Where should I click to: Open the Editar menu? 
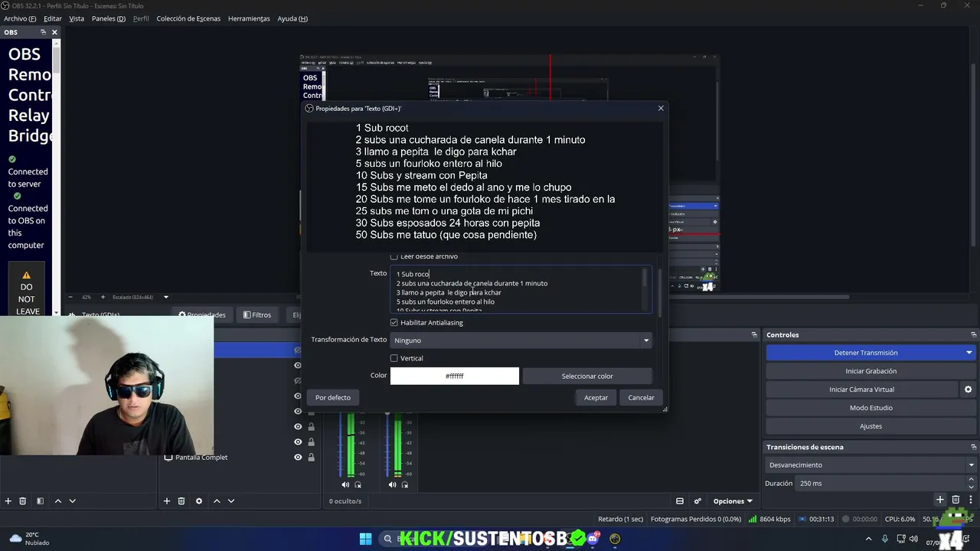click(53, 18)
